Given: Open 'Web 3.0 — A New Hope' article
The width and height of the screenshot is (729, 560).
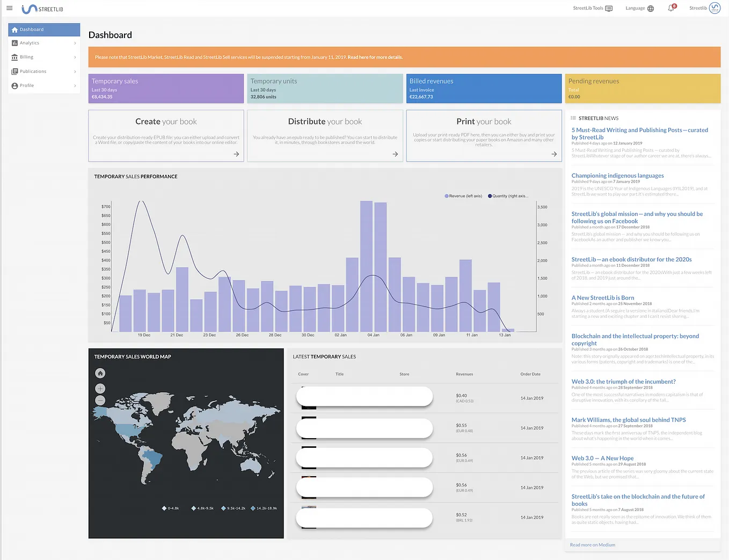Looking at the screenshot, I should coord(602,458).
